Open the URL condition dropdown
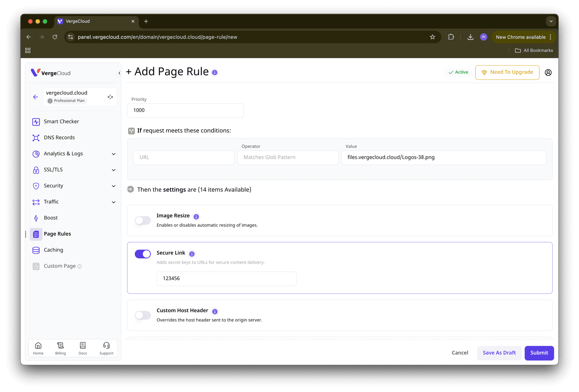579x392 pixels. pos(184,158)
